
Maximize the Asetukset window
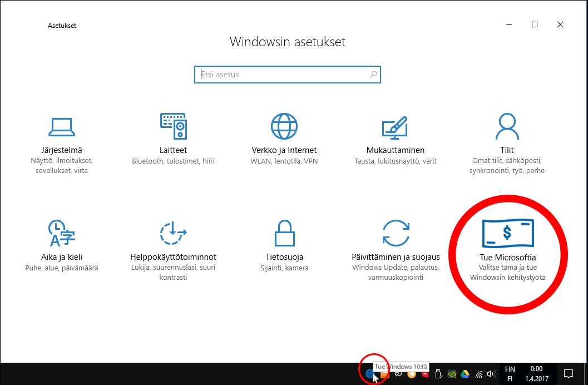coord(535,24)
